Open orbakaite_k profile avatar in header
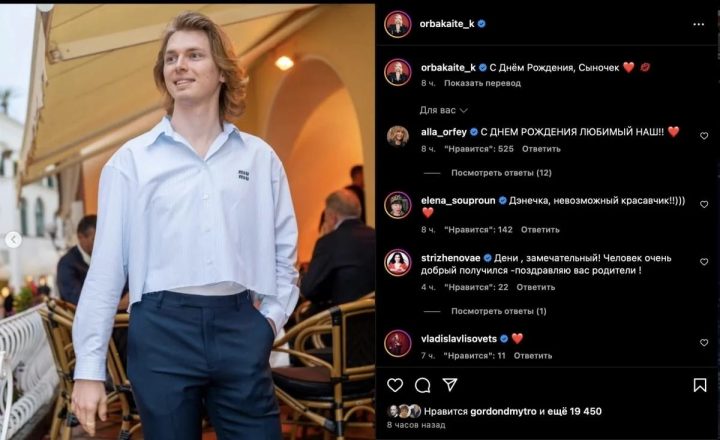720x440 pixels. [398, 24]
